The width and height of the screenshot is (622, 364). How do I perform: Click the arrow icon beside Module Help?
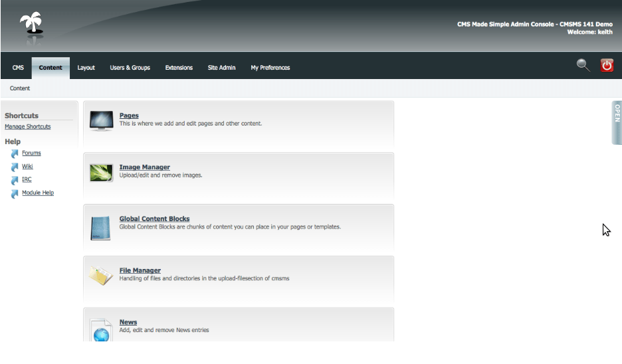coord(15,194)
